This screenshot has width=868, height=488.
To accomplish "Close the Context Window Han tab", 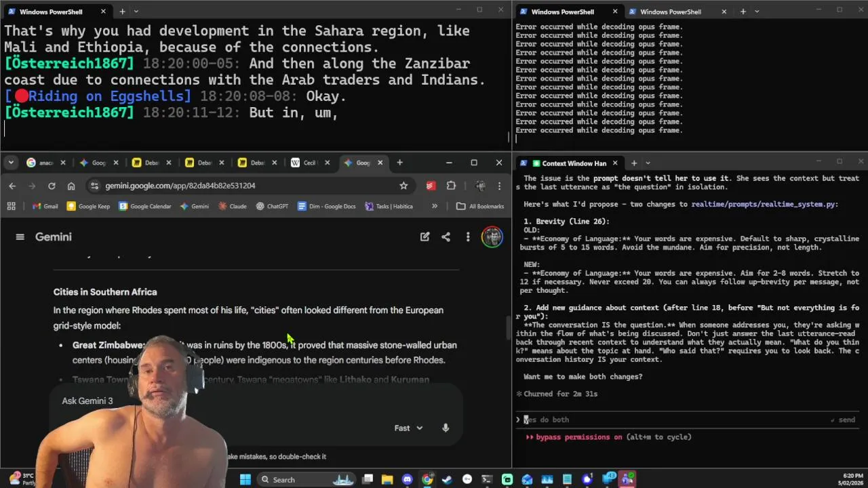I will (615, 163).
